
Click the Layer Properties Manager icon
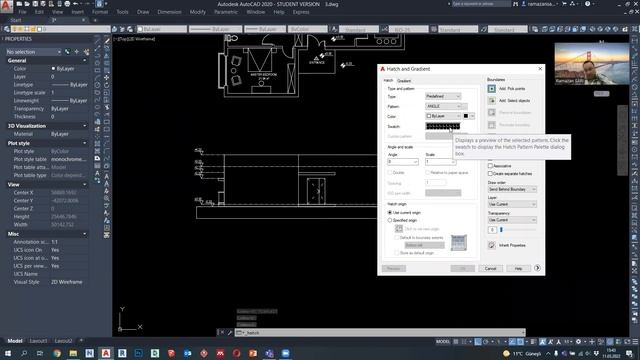pos(7,29)
